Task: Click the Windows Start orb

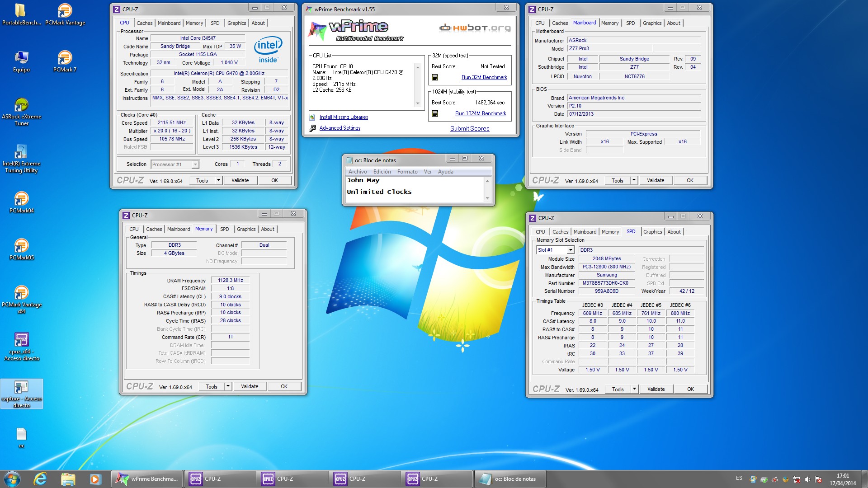Action: 12,479
